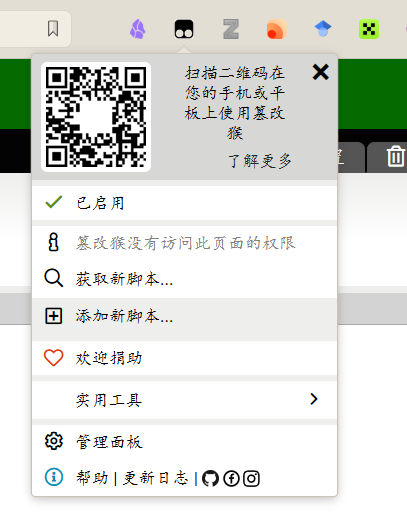
Task: Open Tampermonkey GitHub page icon
Action: (x=210, y=478)
